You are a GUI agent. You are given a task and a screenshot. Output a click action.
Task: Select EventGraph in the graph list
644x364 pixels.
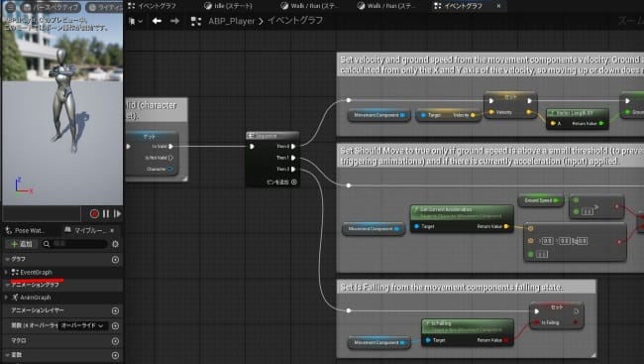pos(36,273)
